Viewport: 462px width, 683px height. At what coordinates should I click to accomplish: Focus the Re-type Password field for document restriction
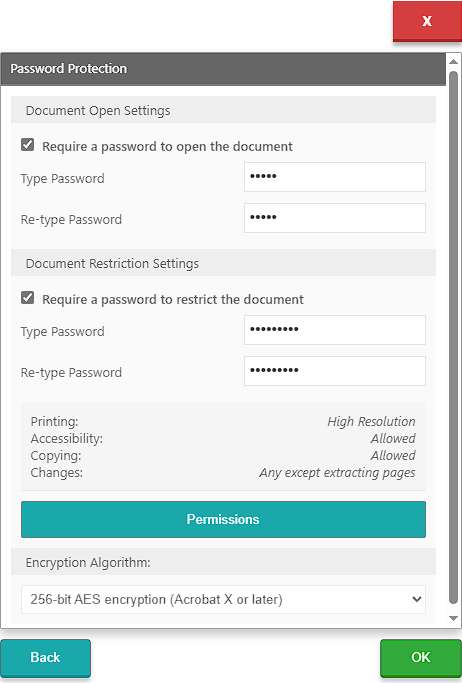335,371
